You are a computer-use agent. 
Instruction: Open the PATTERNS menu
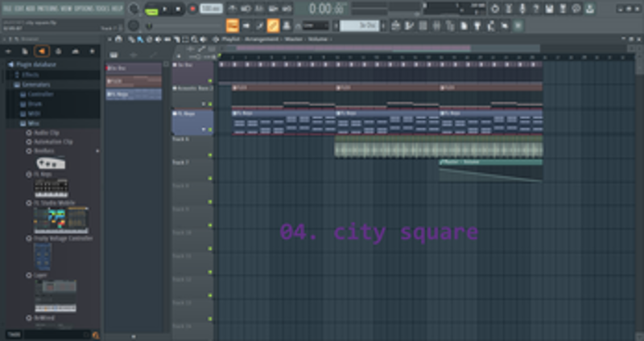48,8
